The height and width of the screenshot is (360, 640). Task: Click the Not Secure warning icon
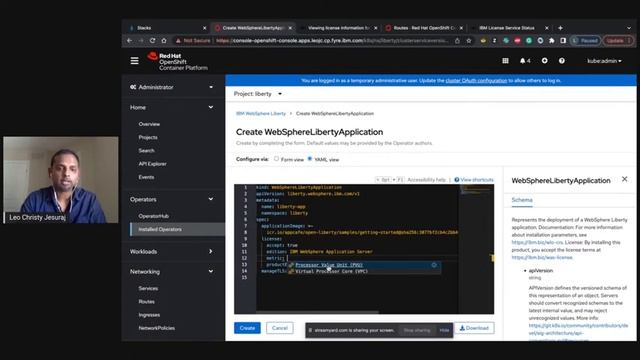(x=178, y=40)
